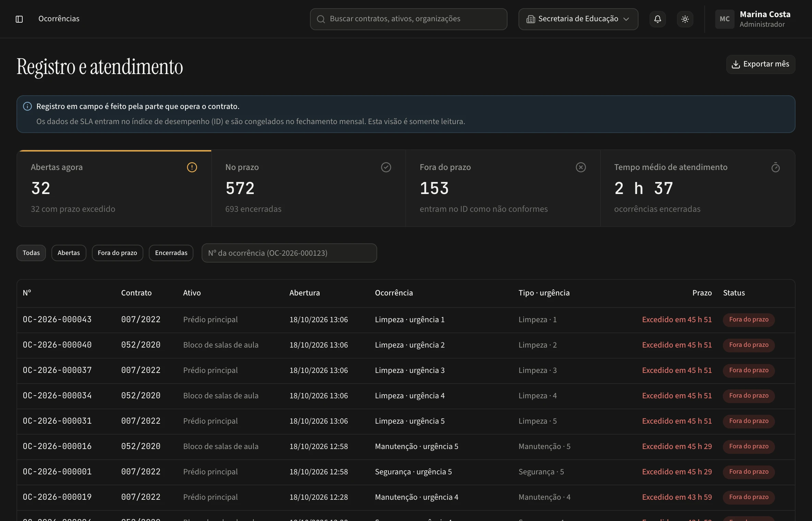Click the Abertura column header
This screenshot has height=521, width=812.
tap(304, 293)
